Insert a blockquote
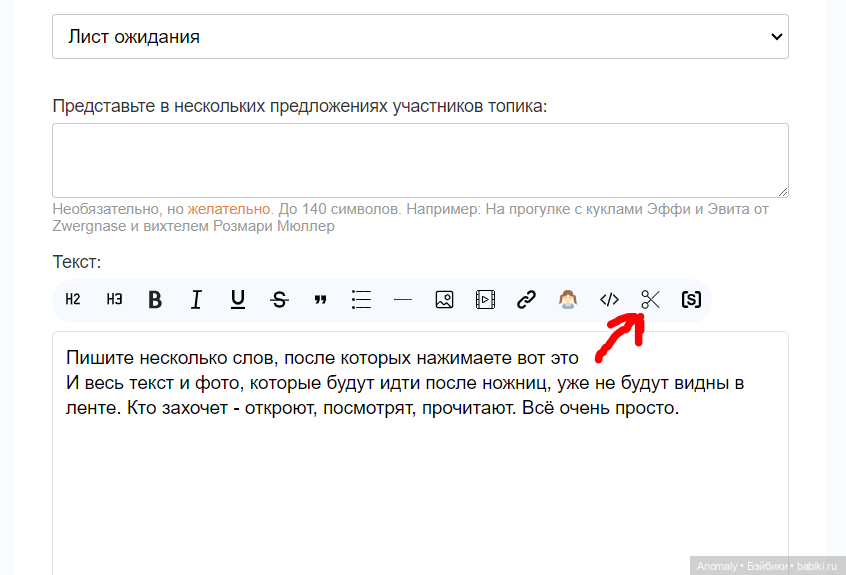 [x=321, y=299]
